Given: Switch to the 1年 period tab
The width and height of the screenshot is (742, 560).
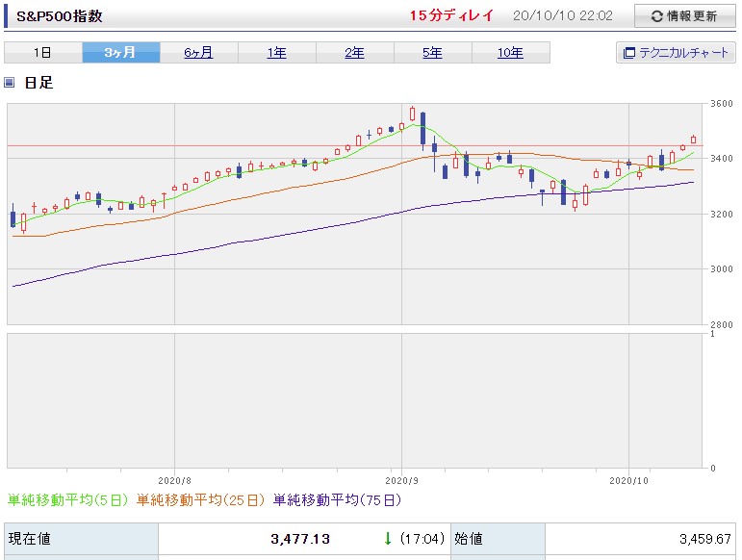Looking at the screenshot, I should coord(277,53).
